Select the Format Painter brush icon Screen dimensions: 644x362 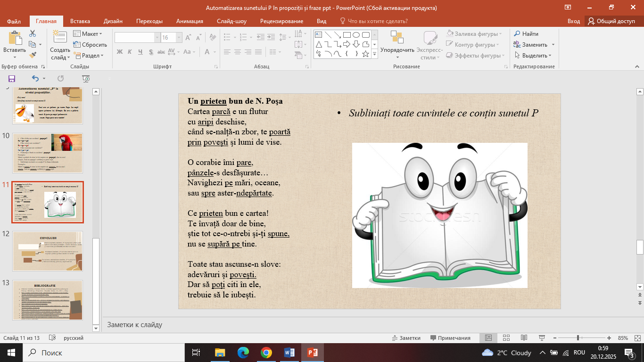click(x=33, y=55)
